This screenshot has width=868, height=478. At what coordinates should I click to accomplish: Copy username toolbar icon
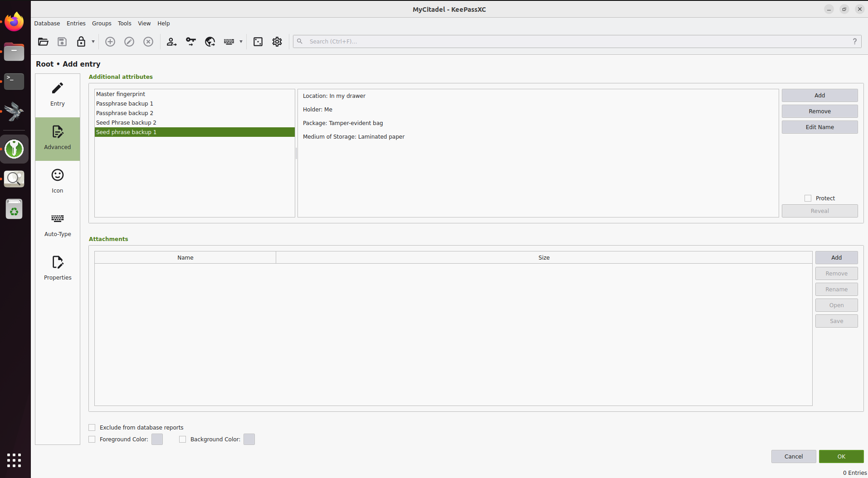point(171,42)
